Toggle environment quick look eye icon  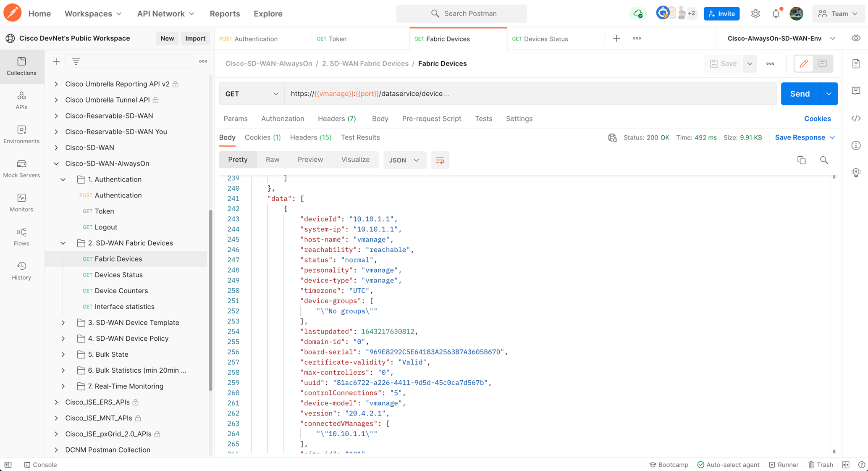856,38
